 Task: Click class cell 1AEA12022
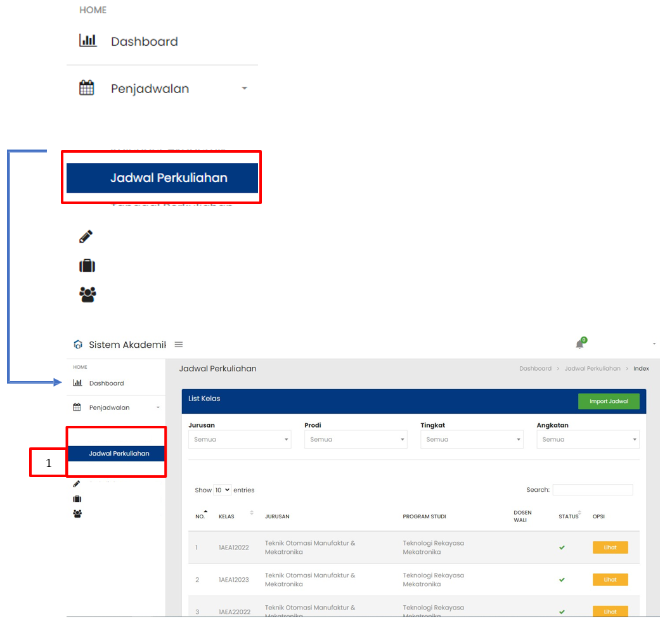tap(233, 547)
